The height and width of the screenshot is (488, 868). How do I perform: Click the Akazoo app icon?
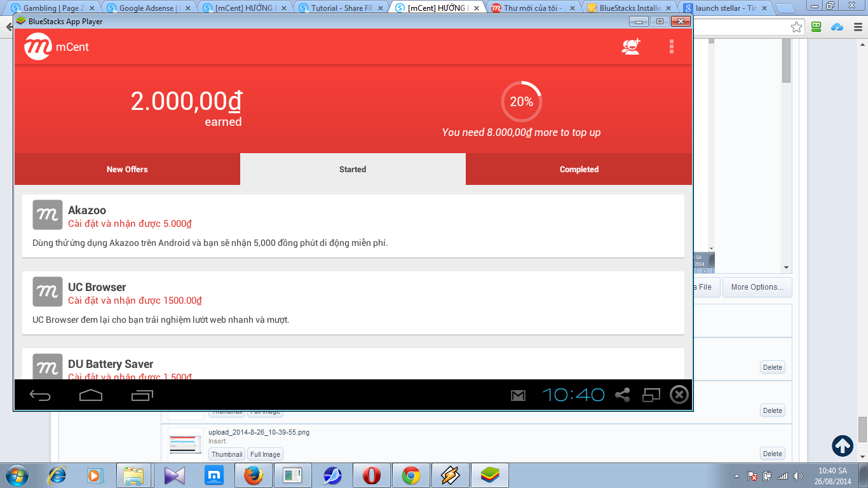48,215
